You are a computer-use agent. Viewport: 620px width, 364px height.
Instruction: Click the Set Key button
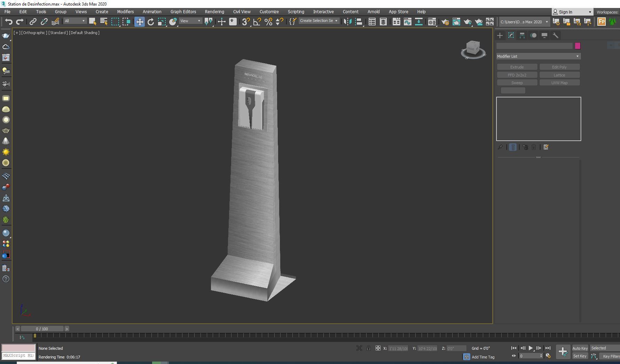tap(580, 356)
